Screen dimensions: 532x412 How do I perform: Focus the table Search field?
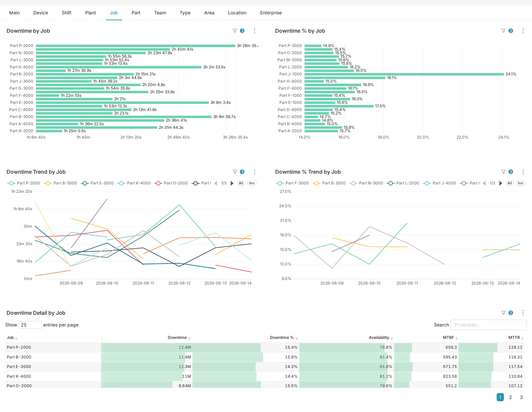[488, 325]
